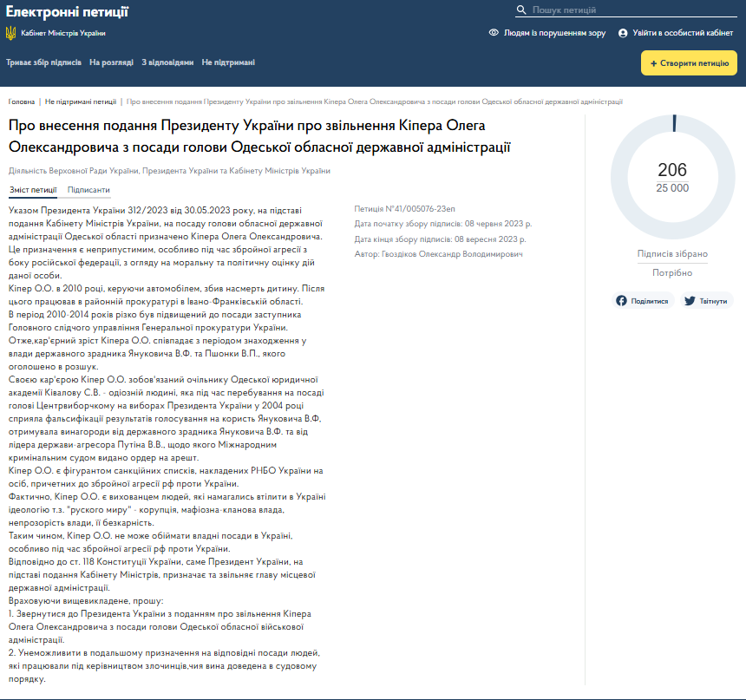The height and width of the screenshot is (700, 746).
Task: Switch to the Підписанти tab
Action: click(88, 190)
